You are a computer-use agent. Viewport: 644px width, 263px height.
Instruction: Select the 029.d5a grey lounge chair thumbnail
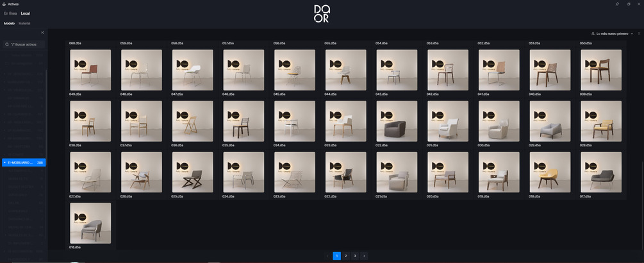click(550, 121)
